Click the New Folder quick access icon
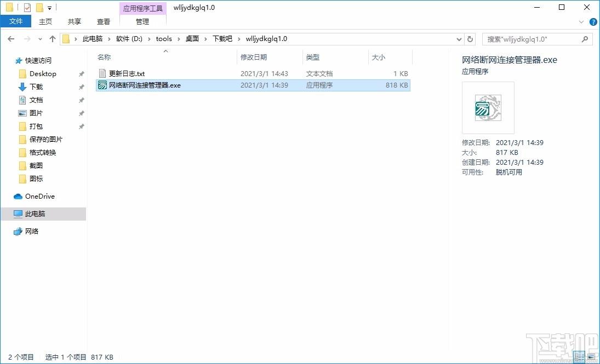This screenshot has width=600, height=364. 39,7
